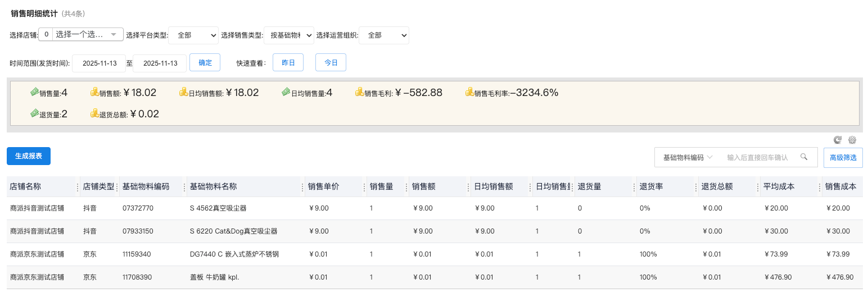Expand the 选择销售类型 dropdown
Viewport: 868px width, 297px height.
pyautogui.click(x=288, y=35)
